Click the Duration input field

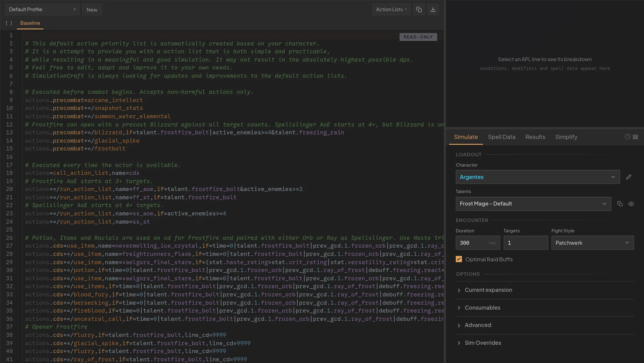(x=478, y=243)
